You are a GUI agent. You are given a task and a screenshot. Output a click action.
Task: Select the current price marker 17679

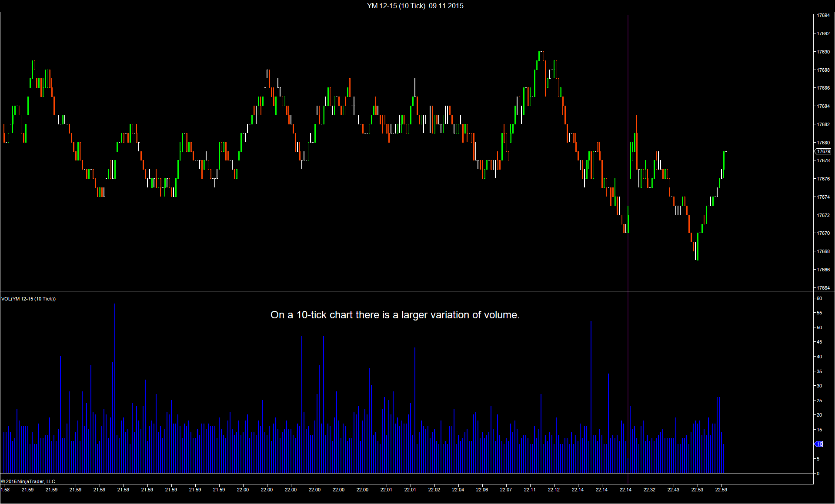click(x=823, y=151)
